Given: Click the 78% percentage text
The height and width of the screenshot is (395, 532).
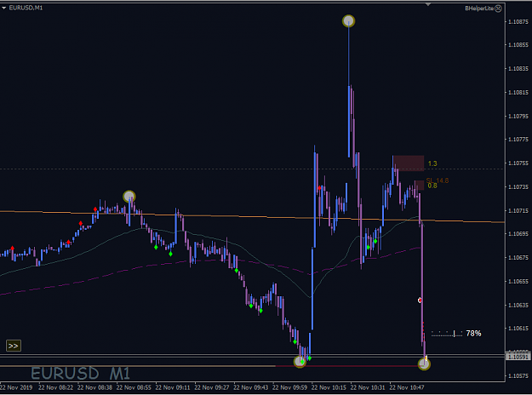Looking at the screenshot, I should coord(473,334).
